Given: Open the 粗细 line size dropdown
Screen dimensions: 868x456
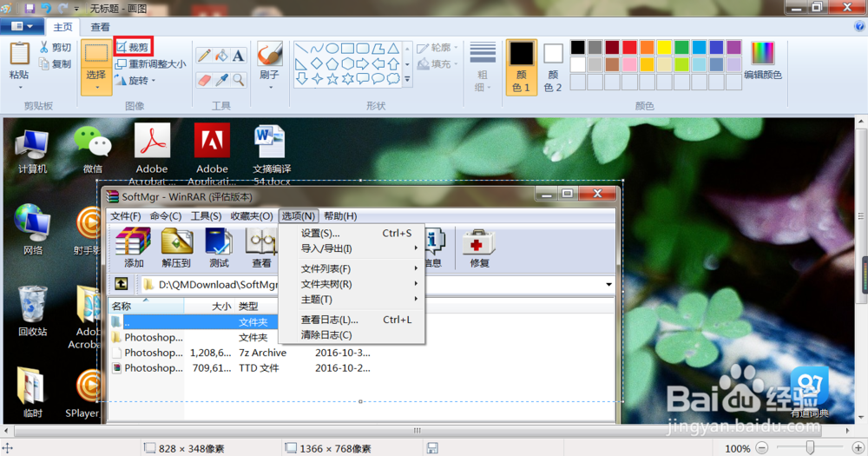Looking at the screenshot, I should (x=483, y=67).
